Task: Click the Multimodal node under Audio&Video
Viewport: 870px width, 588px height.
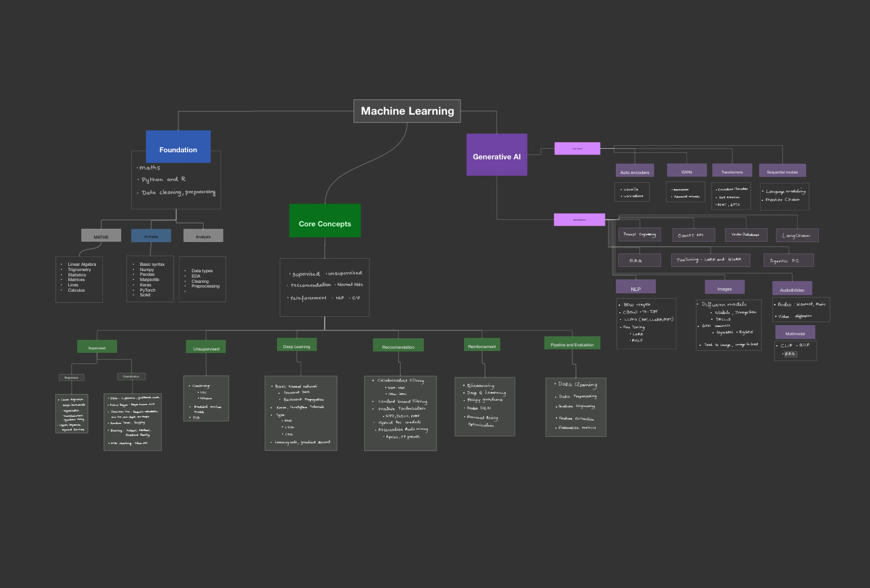Action: (795, 332)
